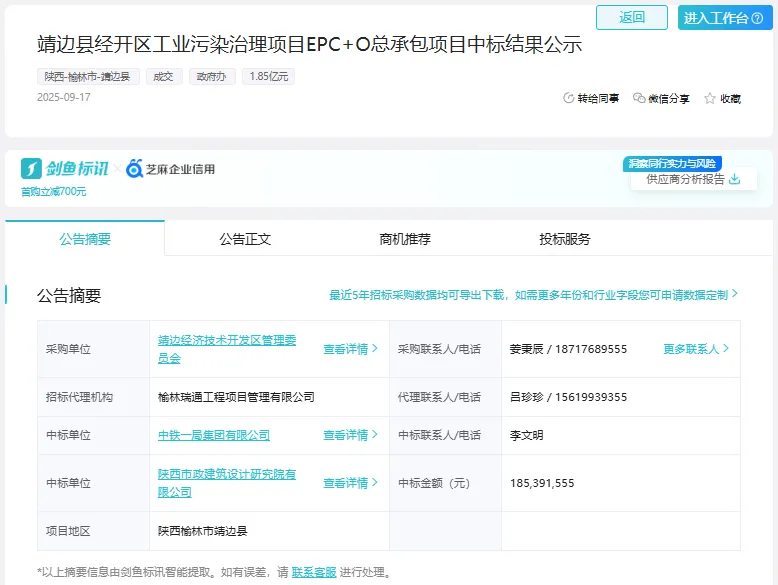The height and width of the screenshot is (585, 778).
Task: Click download icon on 供应商分析报告
Action: pyautogui.click(x=735, y=179)
